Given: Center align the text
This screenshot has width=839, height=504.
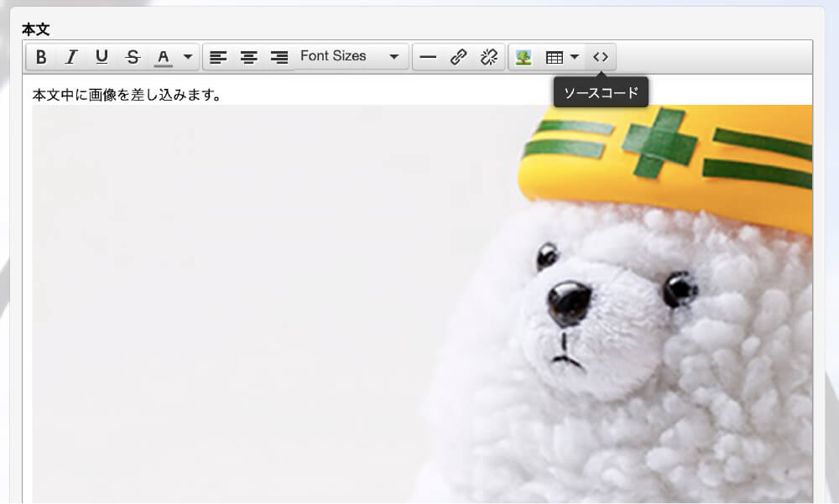Looking at the screenshot, I should [249, 57].
